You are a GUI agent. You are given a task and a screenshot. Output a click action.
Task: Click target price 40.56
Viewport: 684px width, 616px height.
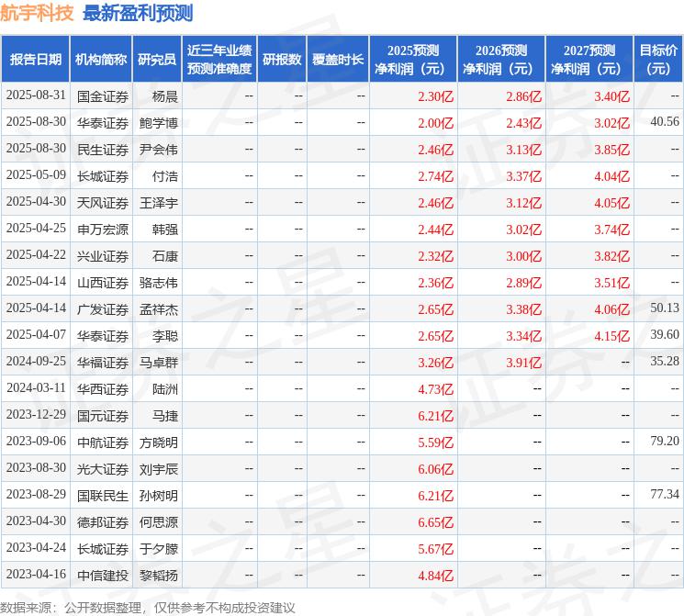[x=665, y=122]
